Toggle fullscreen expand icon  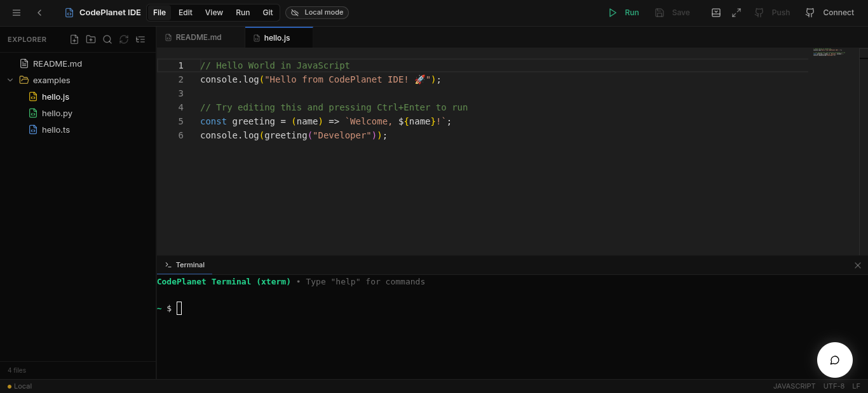click(736, 13)
